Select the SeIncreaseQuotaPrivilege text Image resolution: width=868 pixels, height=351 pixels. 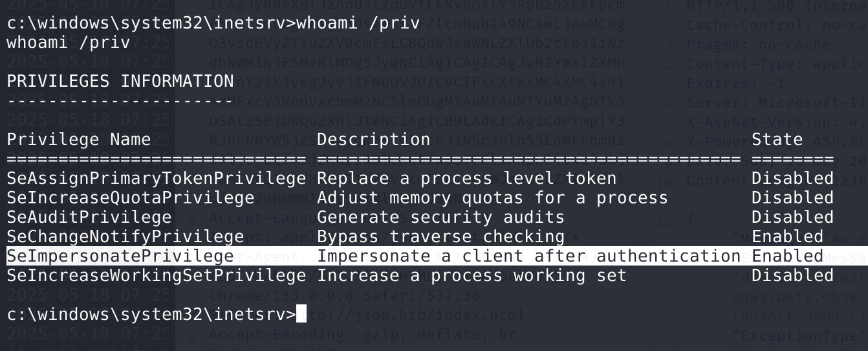(x=130, y=198)
